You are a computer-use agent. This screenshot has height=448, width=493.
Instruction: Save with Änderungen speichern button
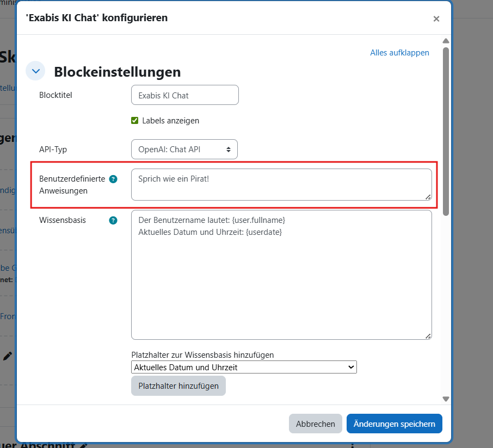coord(394,424)
